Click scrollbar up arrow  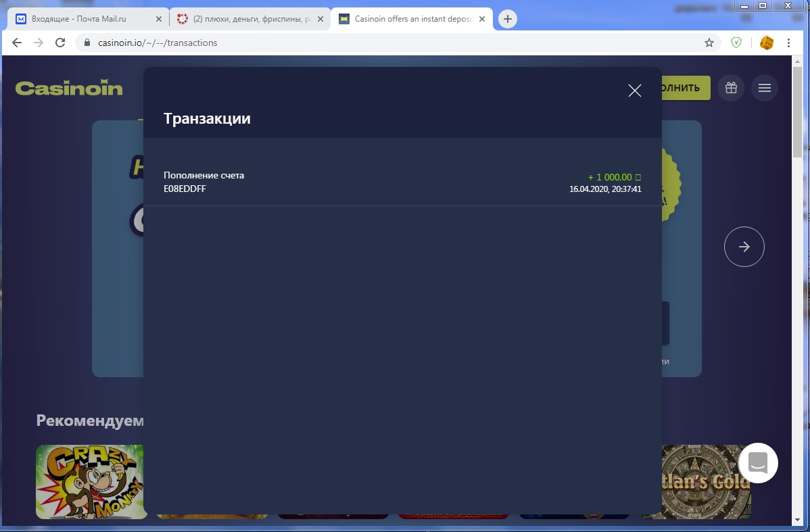coord(796,60)
